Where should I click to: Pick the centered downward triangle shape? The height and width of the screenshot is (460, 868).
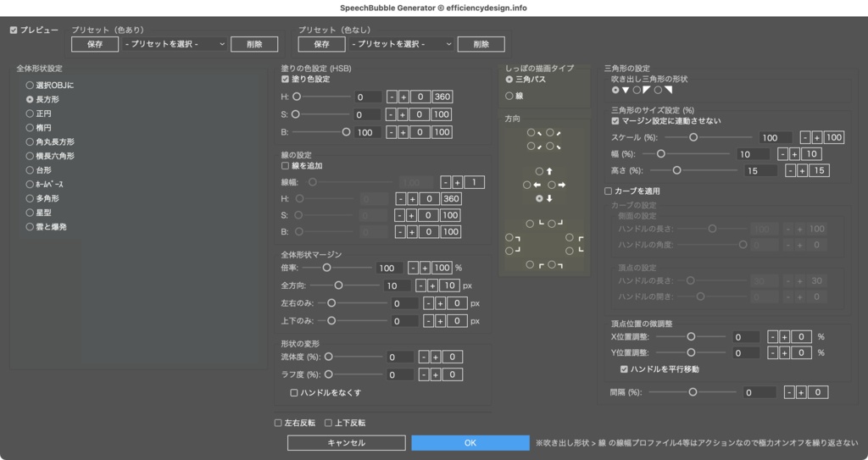615,90
